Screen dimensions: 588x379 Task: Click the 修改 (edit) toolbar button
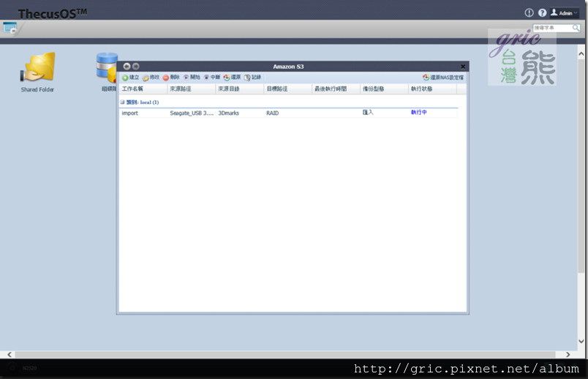151,78
